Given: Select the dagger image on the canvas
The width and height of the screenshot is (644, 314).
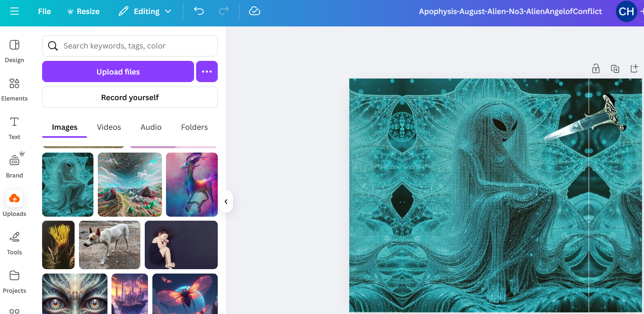Looking at the screenshot, I should [585, 117].
